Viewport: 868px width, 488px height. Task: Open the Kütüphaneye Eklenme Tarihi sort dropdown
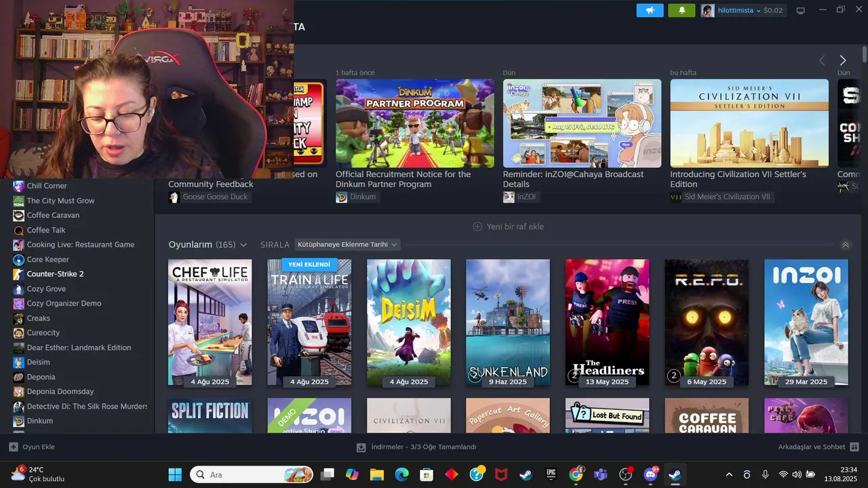[347, 245]
